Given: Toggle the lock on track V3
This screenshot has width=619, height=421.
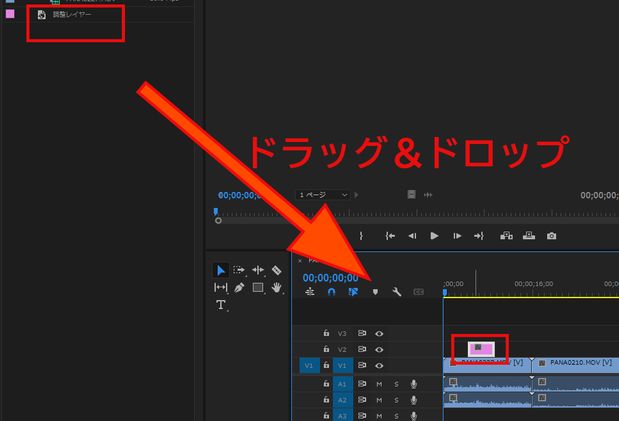Looking at the screenshot, I should click(x=326, y=333).
